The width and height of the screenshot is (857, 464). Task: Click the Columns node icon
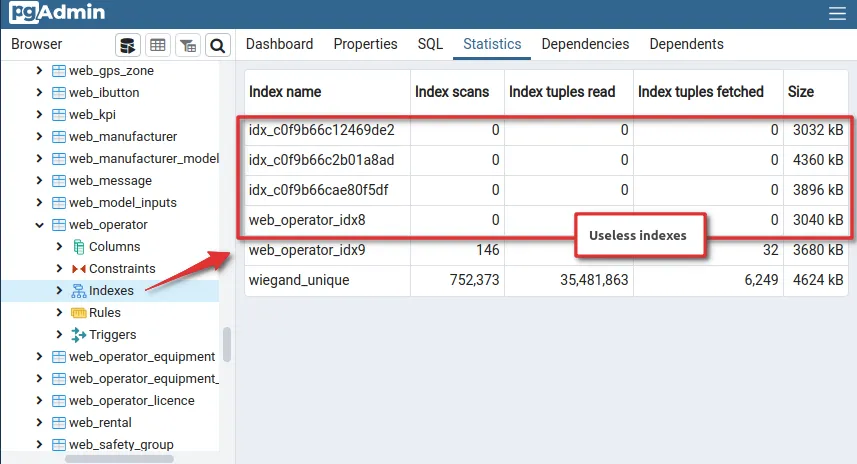79,247
